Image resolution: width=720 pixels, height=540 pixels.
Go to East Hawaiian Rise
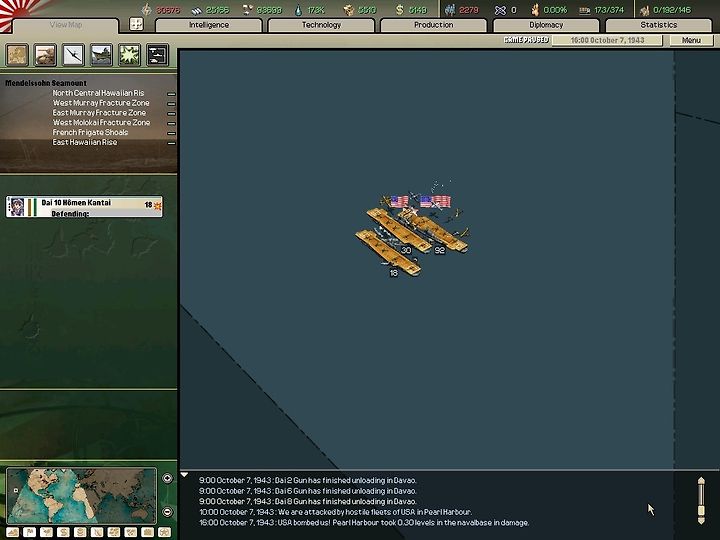tap(84, 142)
